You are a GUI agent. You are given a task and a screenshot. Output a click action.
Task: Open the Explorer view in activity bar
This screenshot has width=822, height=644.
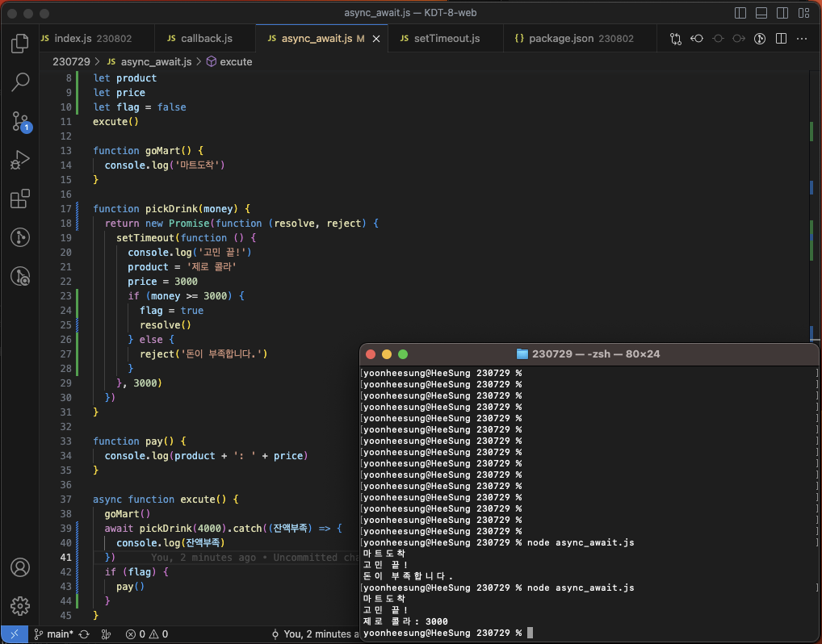point(20,43)
